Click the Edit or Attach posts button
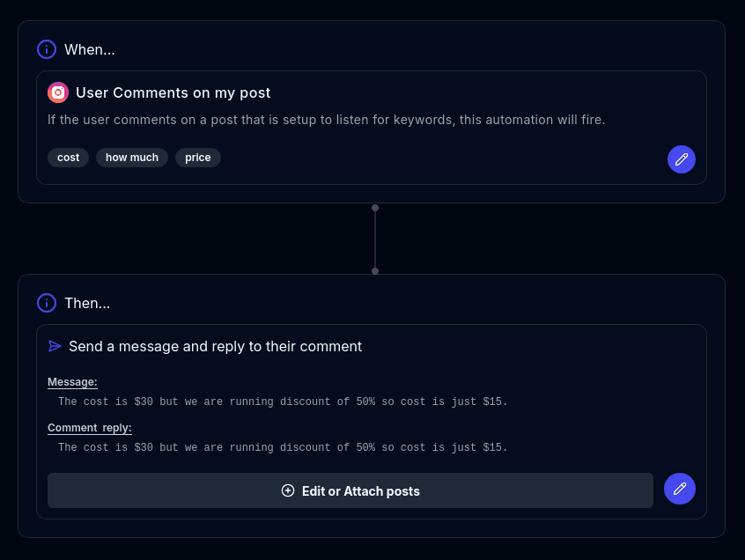Screen dimensions: 745x560 pos(350,490)
